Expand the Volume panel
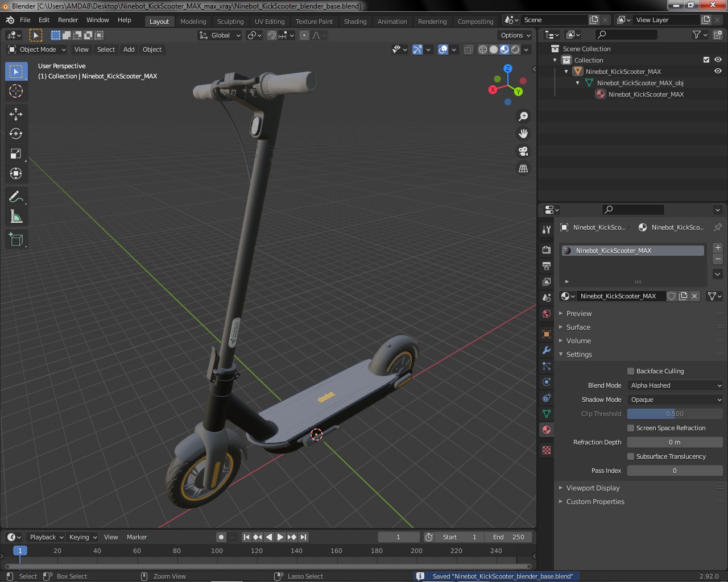This screenshot has height=582, width=728. [578, 341]
